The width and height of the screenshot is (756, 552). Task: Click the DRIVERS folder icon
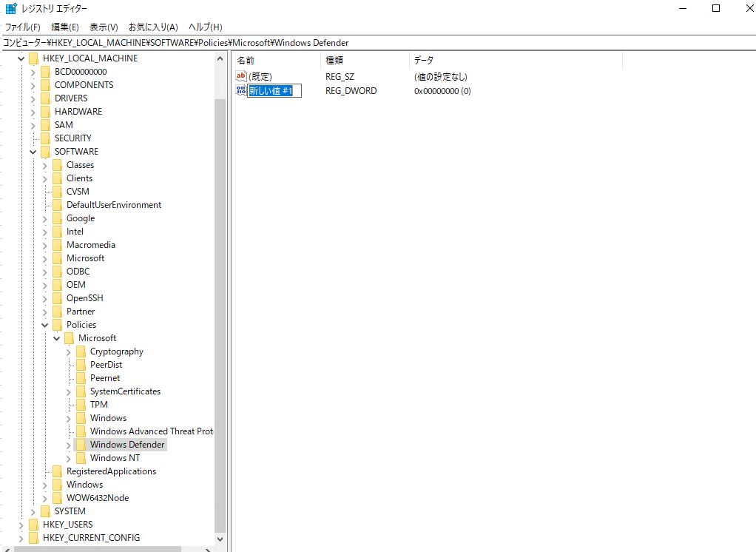(46, 98)
